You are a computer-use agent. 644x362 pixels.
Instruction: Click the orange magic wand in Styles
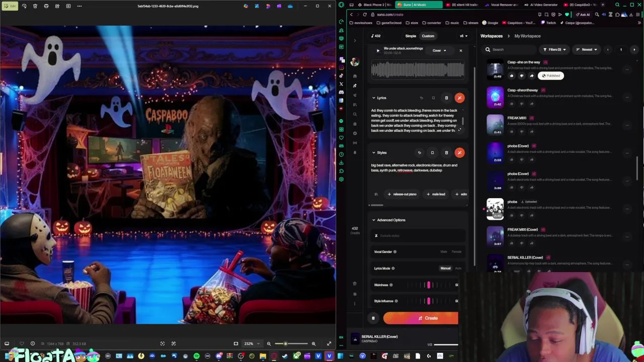[x=459, y=153]
